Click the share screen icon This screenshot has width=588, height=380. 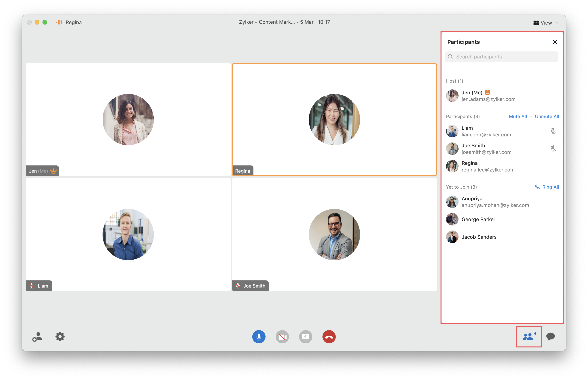(305, 337)
